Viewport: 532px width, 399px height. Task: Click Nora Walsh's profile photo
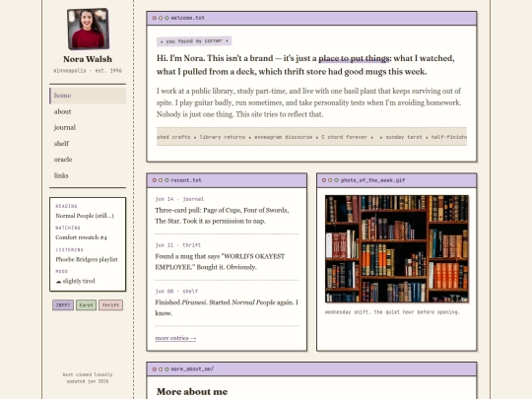(x=88, y=30)
